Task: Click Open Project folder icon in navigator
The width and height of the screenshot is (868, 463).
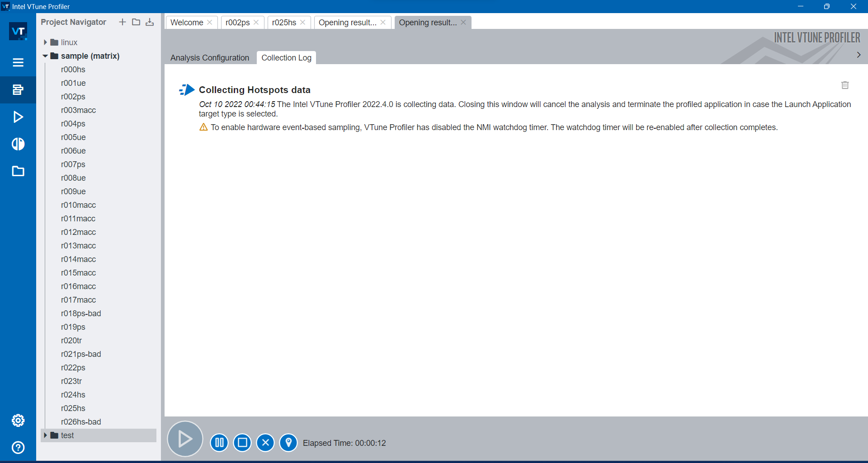Action: 136,22
